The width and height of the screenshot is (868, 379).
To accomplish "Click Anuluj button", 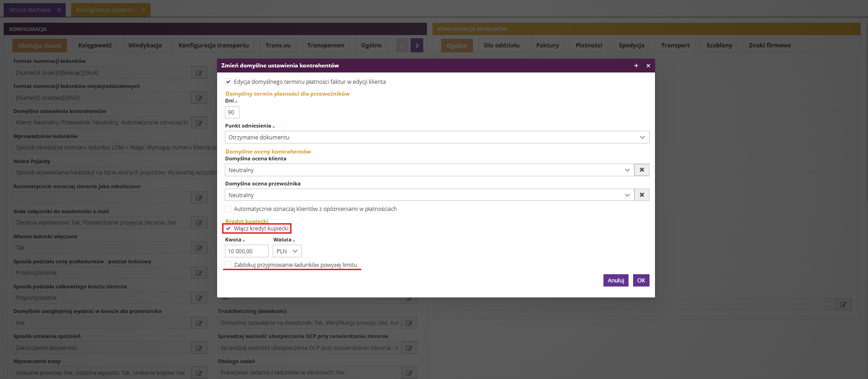I will [616, 281].
